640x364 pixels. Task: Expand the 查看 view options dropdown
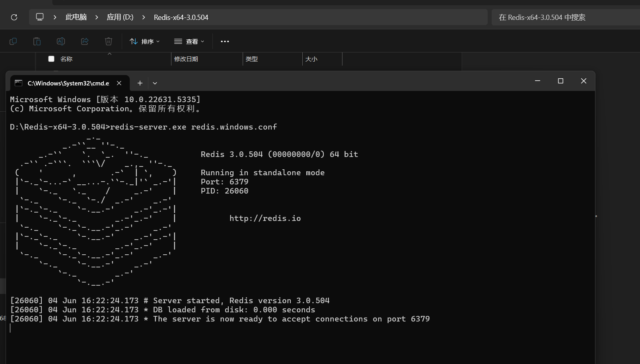[189, 41]
